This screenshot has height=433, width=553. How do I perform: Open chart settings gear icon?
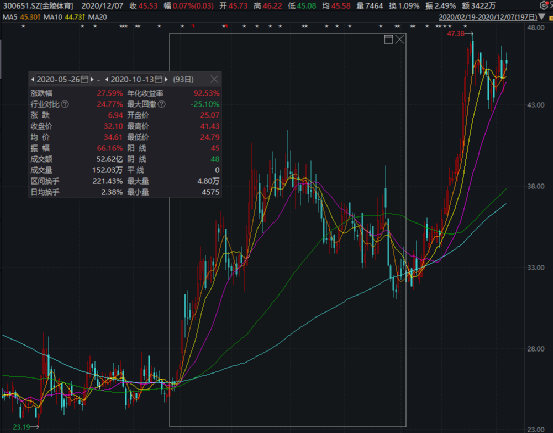coord(543,6)
